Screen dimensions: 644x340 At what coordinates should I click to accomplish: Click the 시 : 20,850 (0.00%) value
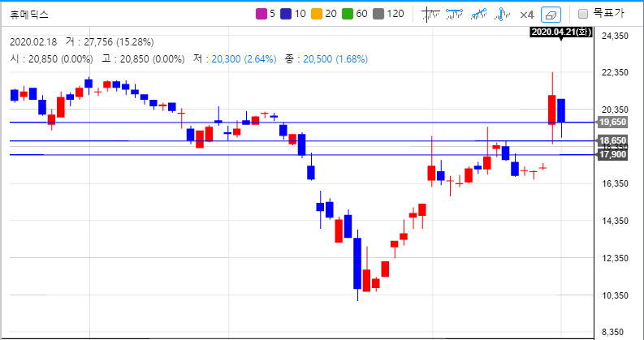tap(51, 59)
